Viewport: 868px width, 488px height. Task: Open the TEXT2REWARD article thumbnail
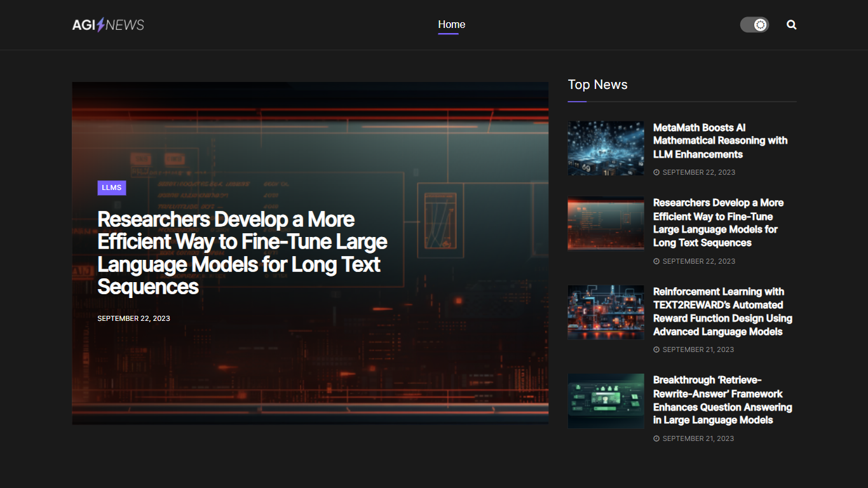(x=606, y=312)
